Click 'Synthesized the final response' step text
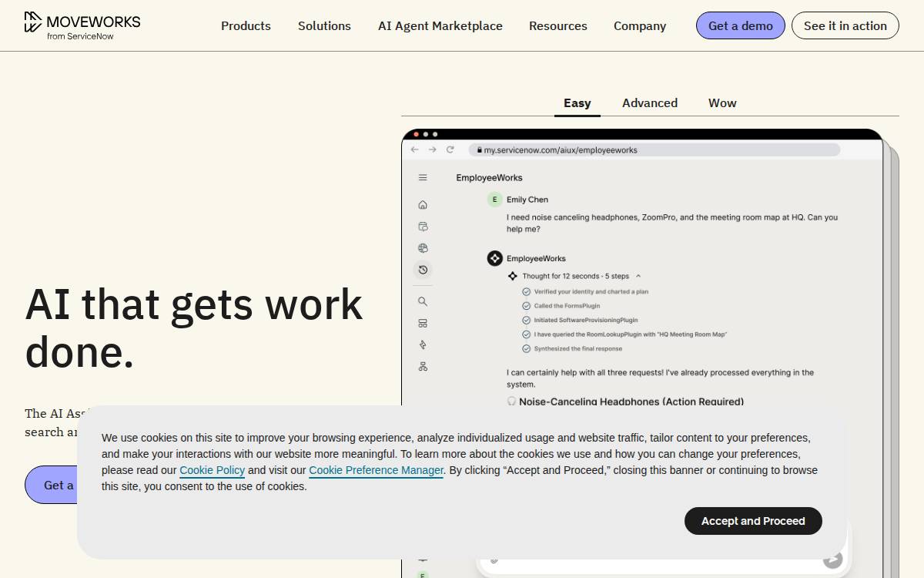The height and width of the screenshot is (578, 924). click(x=578, y=348)
